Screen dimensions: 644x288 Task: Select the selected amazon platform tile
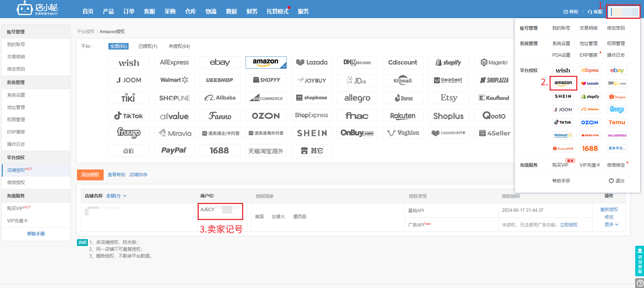click(266, 63)
